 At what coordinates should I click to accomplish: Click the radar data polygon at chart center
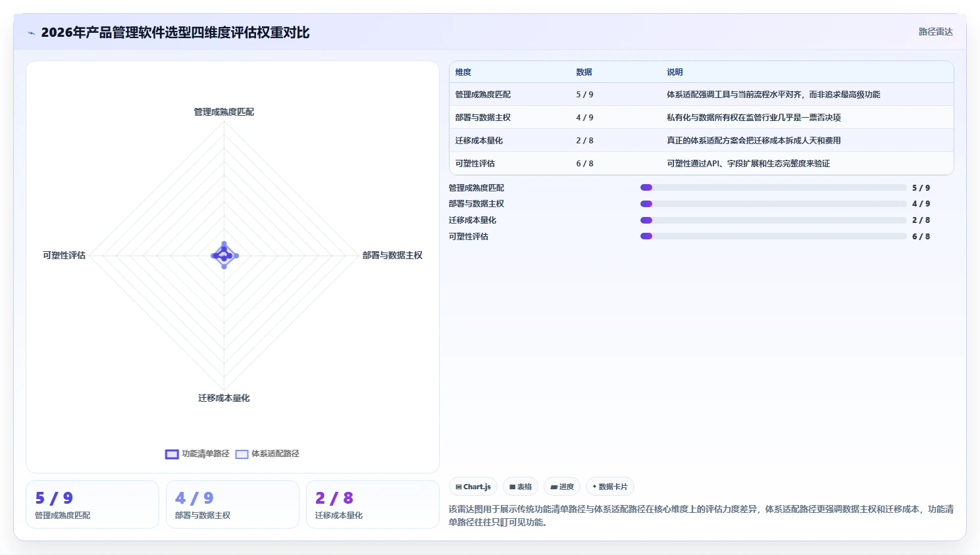coord(224,255)
